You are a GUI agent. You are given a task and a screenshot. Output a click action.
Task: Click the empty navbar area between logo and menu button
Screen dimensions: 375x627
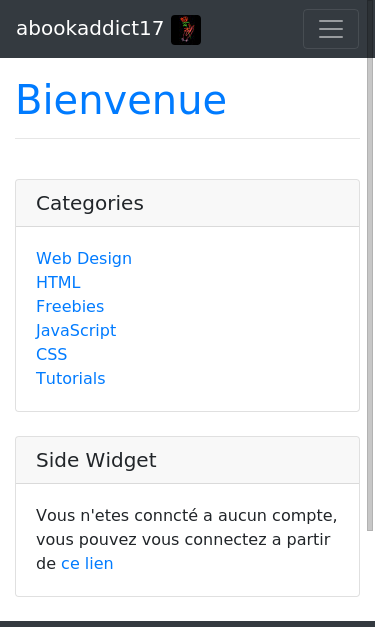coord(252,29)
